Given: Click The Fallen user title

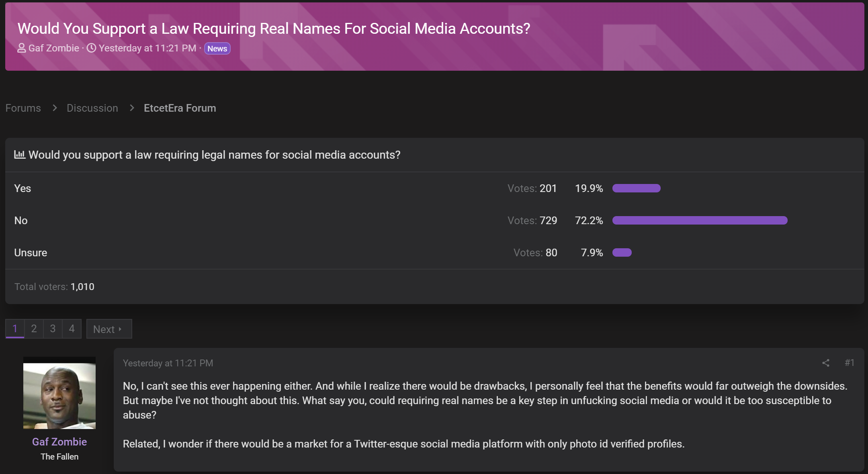Looking at the screenshot, I should tap(59, 457).
